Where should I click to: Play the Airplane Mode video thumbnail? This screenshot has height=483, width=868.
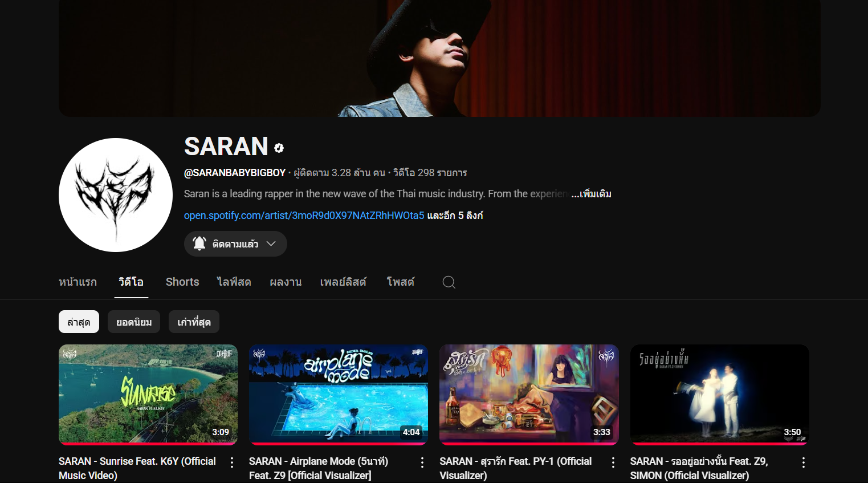(x=339, y=395)
